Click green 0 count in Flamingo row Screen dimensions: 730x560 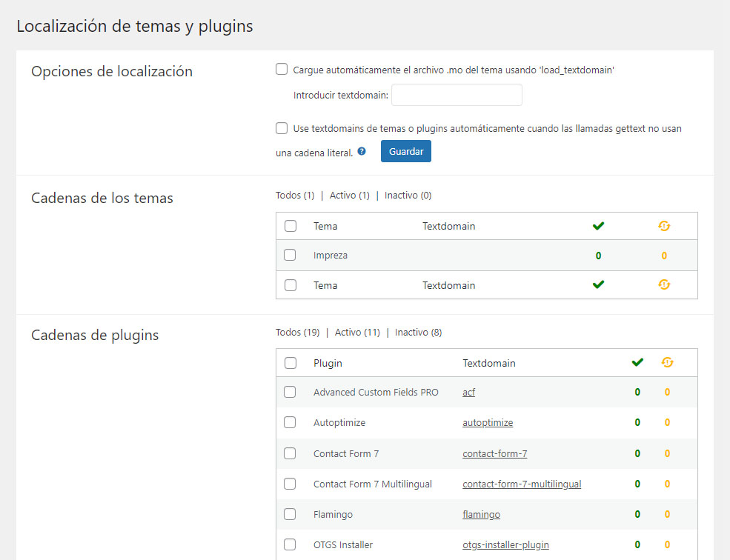[637, 514]
